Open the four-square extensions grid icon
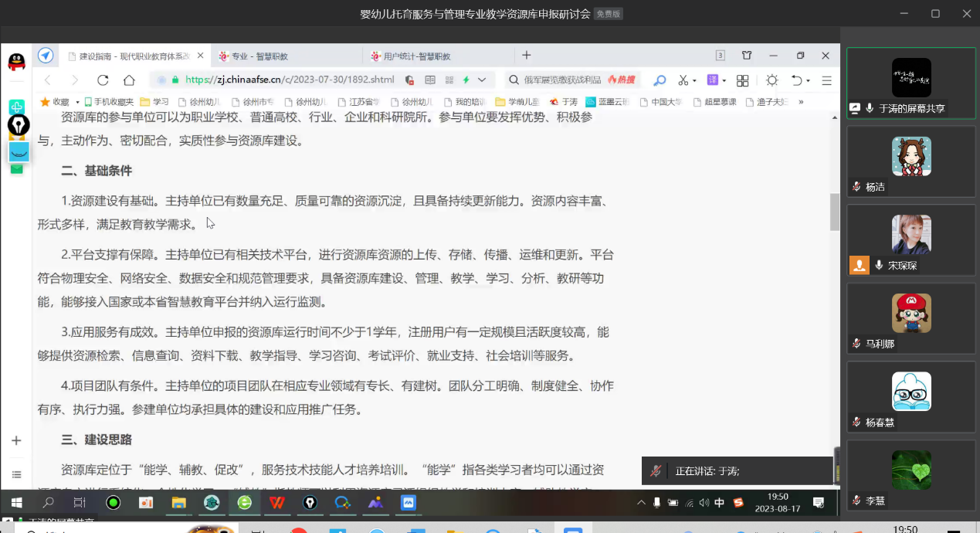Screen dimensions: 980x533 click(742, 80)
